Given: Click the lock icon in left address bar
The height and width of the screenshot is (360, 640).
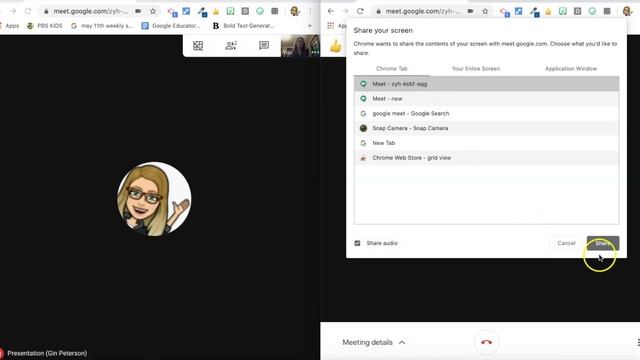Looking at the screenshot, I should click(x=46, y=11).
